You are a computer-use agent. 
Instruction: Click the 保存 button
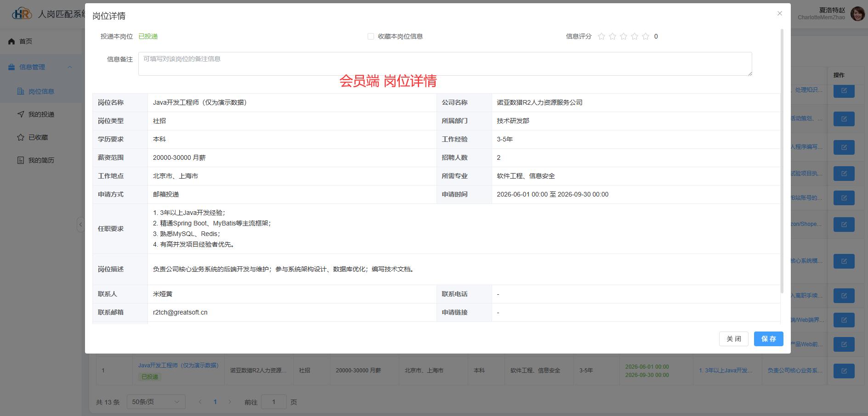(768, 339)
